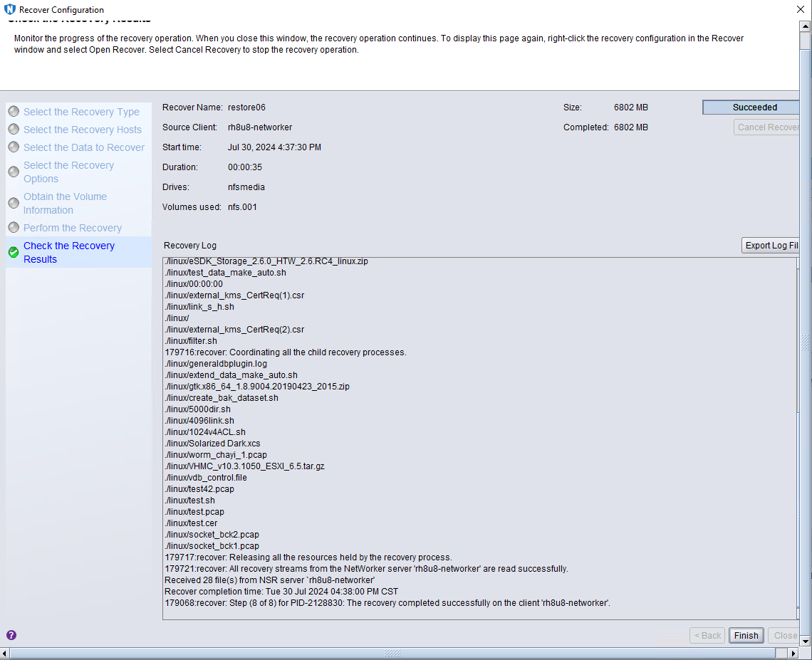The height and width of the screenshot is (660, 812).
Task: Click log line ./linux/extend_data_make_auto.sh
Action: coord(231,374)
